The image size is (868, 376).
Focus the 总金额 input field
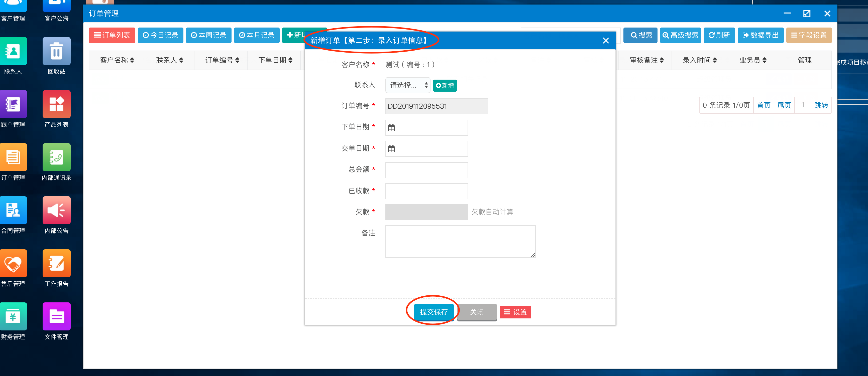[426, 170]
